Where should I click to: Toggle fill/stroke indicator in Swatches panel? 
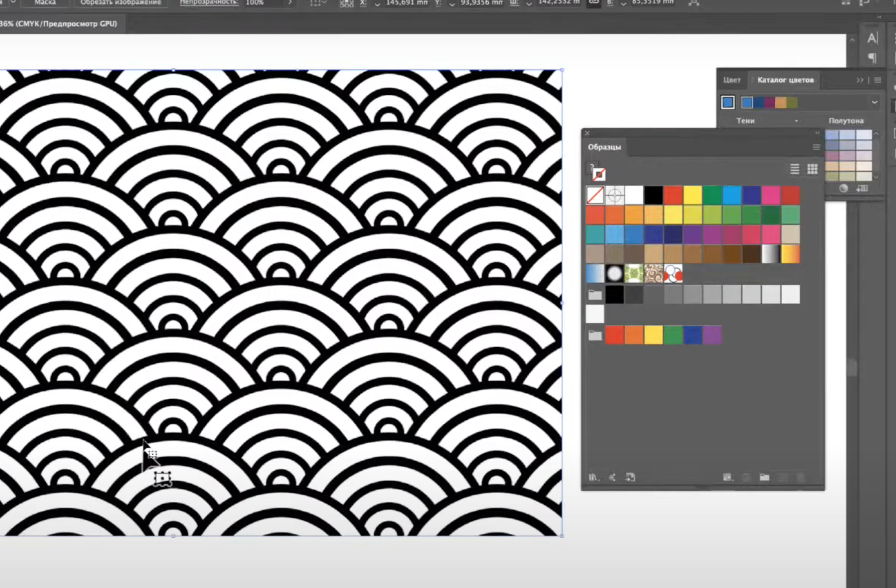[x=597, y=172]
